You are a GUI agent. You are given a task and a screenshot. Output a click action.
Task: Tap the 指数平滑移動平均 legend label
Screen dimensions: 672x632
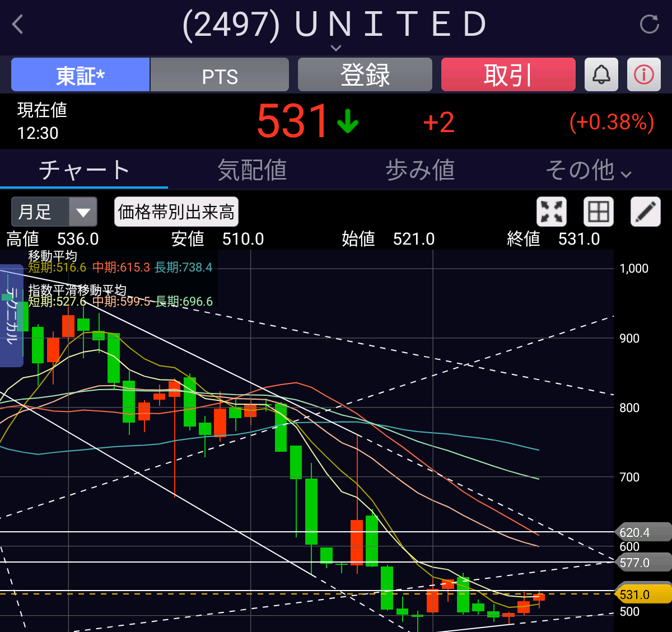click(77, 291)
